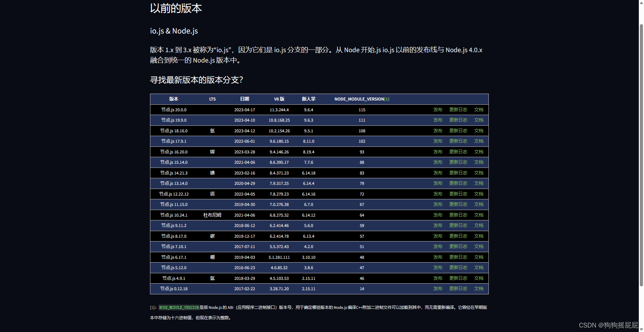
Task: Click the 杜布尼姆 LTS cell
Action: tap(212, 215)
